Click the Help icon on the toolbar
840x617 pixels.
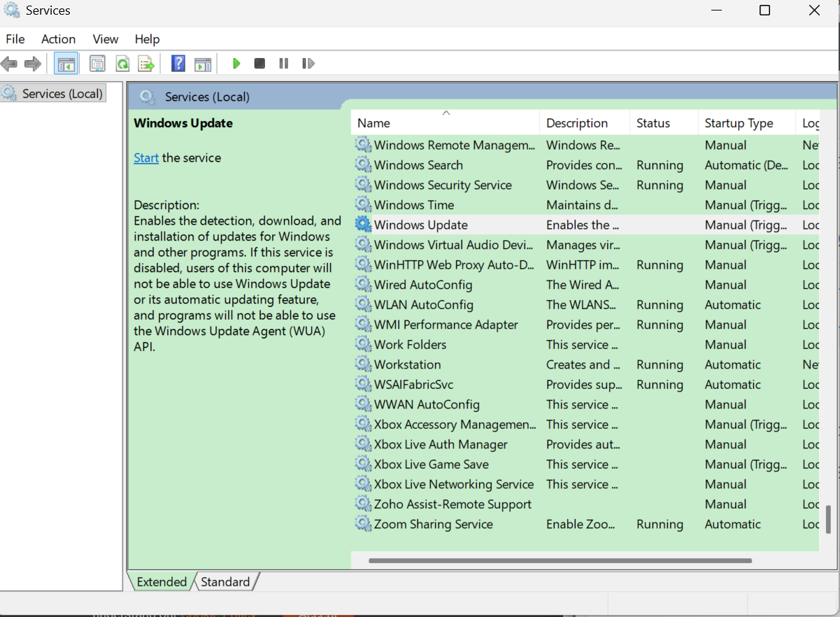coord(178,63)
